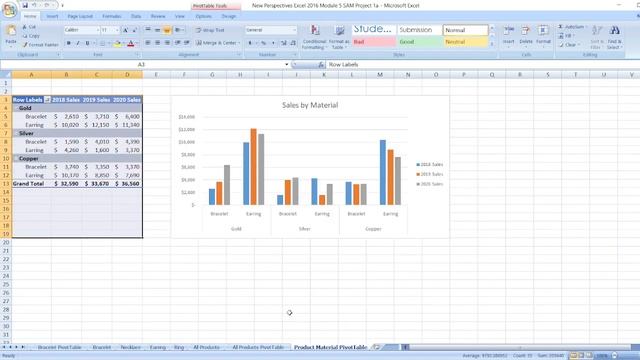Click the formula bar showing Row Labels

pyautogui.click(x=482, y=64)
